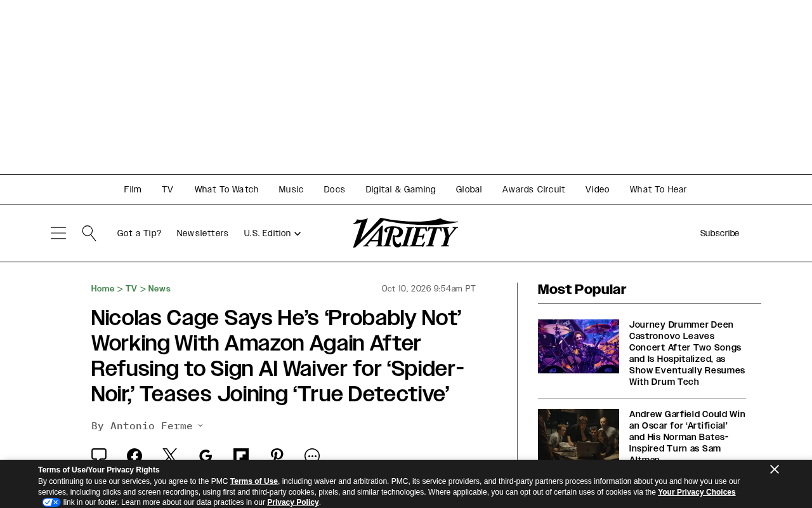Open Digital & Gaming section
Viewport: 812px width, 508px height.
(x=400, y=189)
